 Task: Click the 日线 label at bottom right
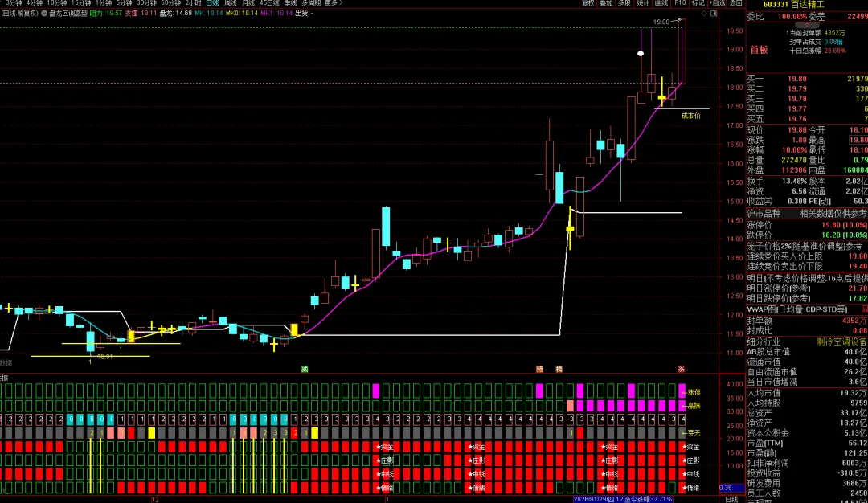coord(732,499)
